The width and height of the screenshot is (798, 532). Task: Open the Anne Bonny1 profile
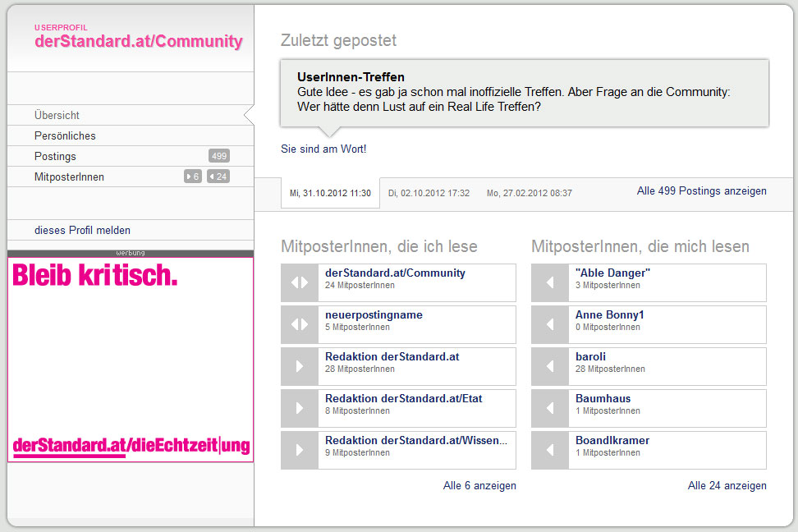point(610,314)
